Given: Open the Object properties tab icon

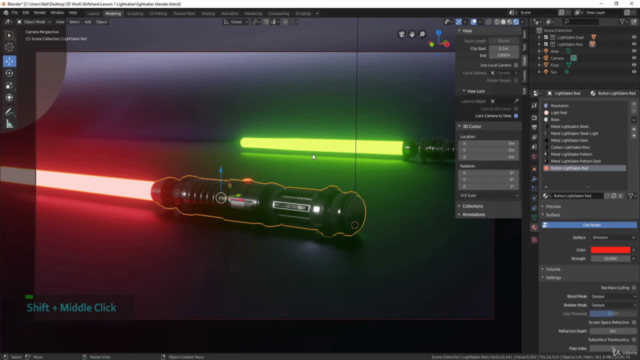Looking at the screenshot, I should [534, 169].
